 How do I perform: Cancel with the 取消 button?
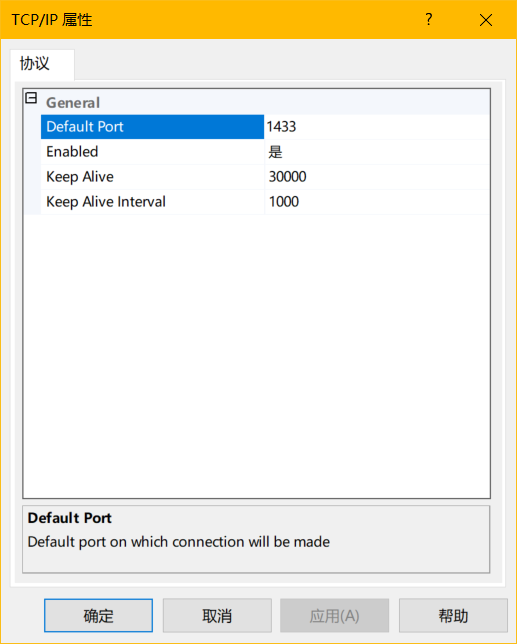pos(217,616)
